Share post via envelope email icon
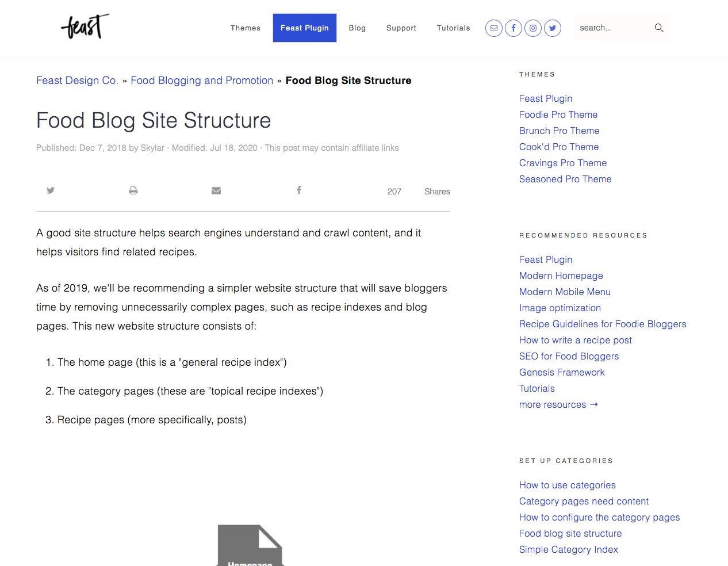 (216, 190)
